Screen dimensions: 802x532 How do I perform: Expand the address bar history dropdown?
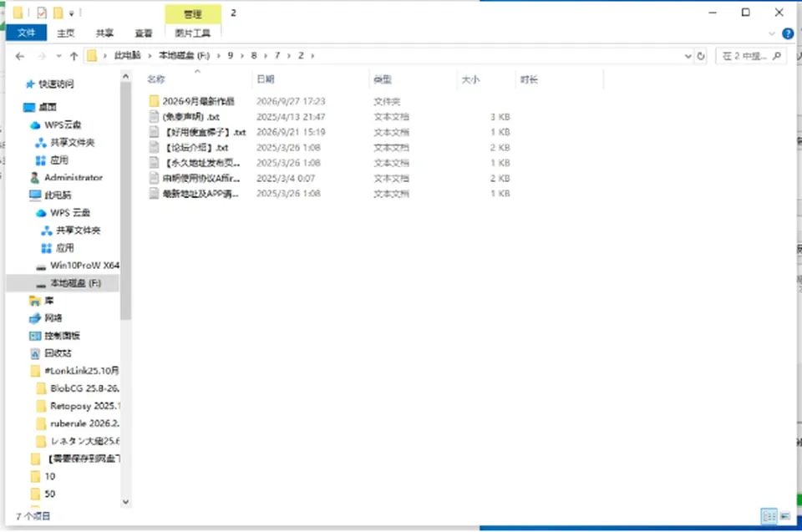point(688,56)
